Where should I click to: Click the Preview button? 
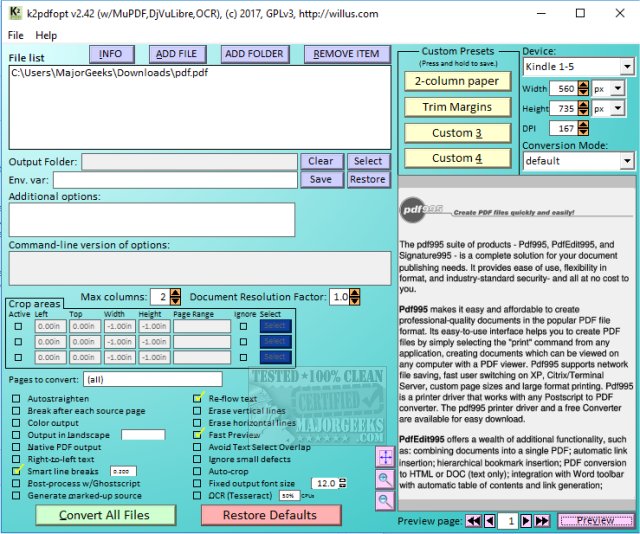click(596, 521)
